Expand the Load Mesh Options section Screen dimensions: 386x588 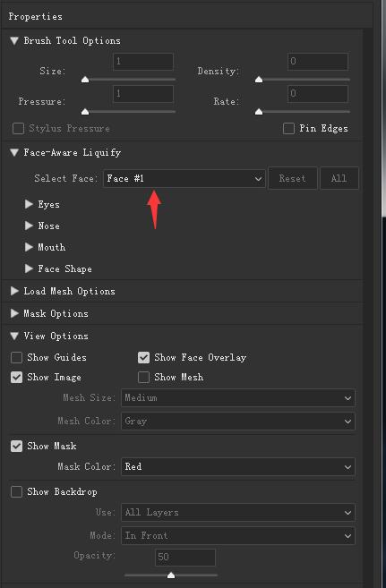(14, 291)
